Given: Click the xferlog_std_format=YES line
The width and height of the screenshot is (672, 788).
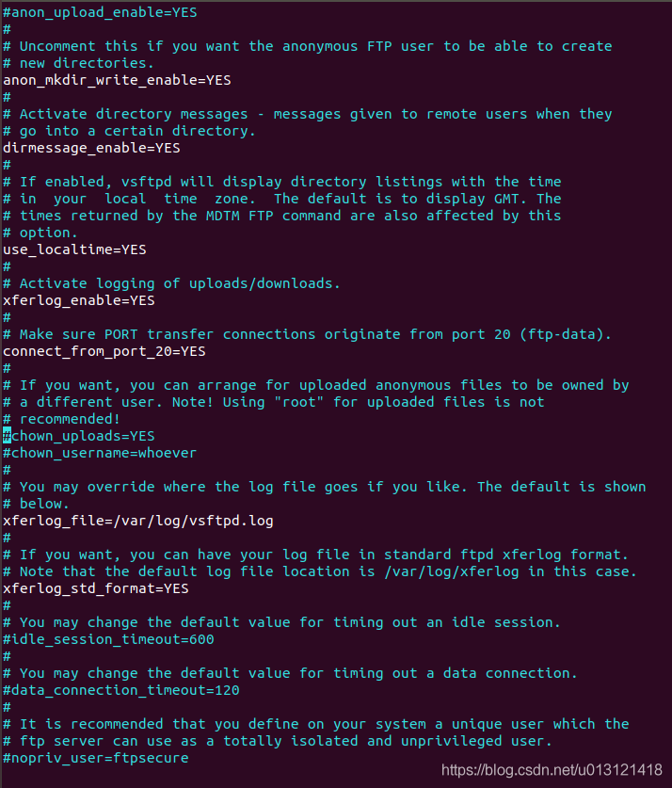Looking at the screenshot, I should click(x=96, y=588).
